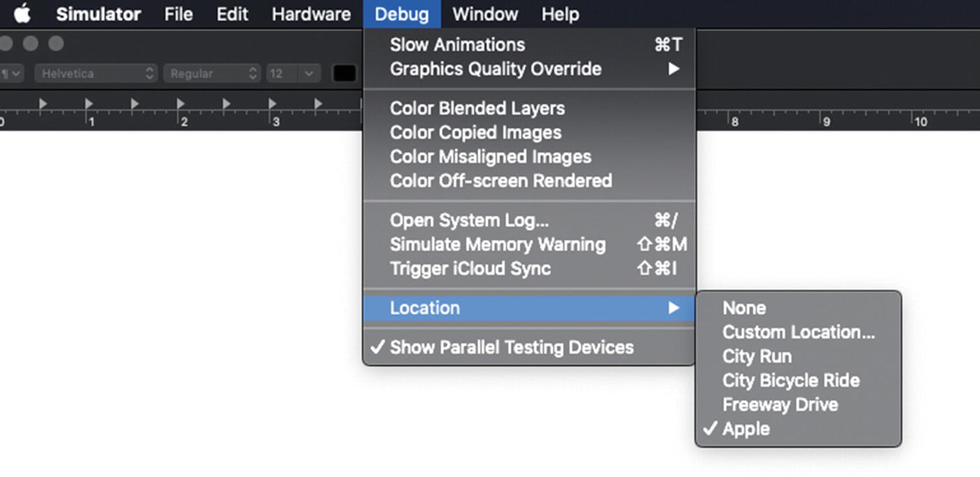This screenshot has width=980, height=477.
Task: Open the Regular typeface style dropdown
Action: tap(211, 73)
